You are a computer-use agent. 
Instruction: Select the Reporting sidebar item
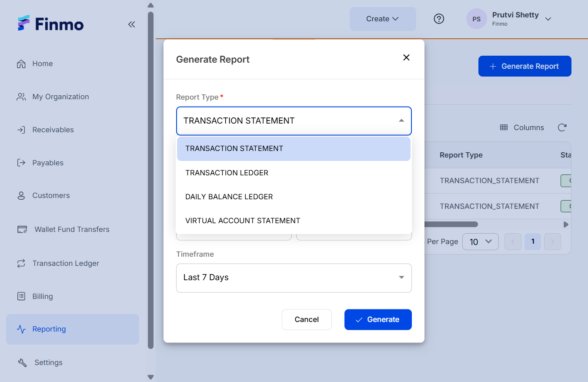pyautogui.click(x=73, y=329)
